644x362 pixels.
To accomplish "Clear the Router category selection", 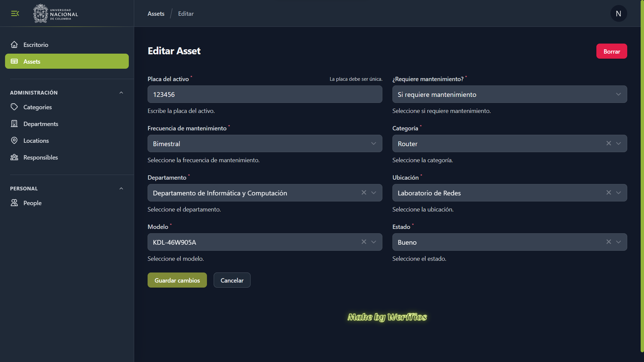I will coord(608,143).
